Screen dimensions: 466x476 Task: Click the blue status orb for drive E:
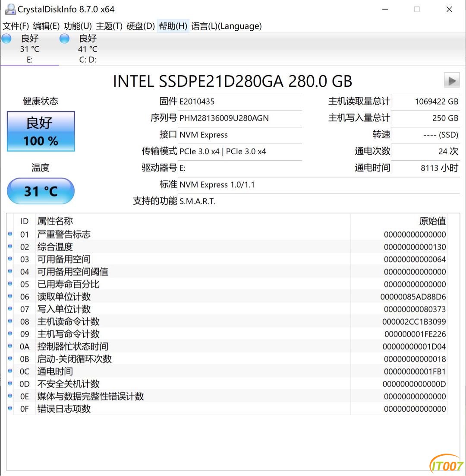(x=6, y=39)
